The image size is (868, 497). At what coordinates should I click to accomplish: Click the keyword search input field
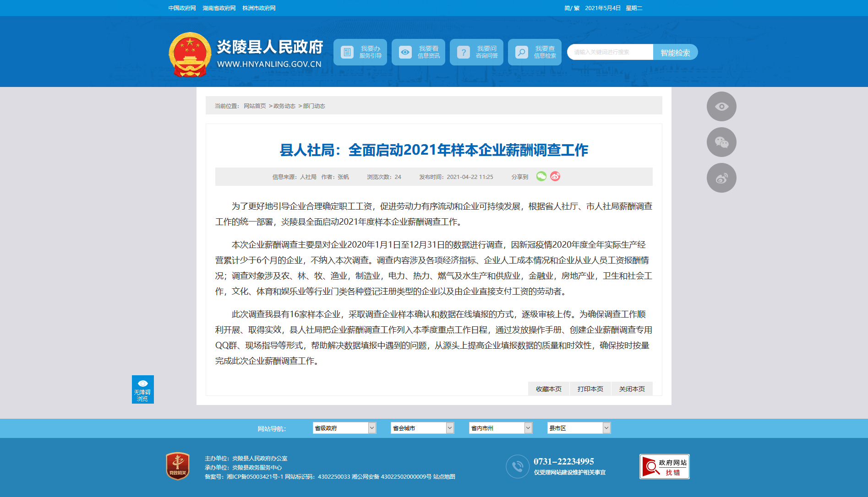[x=610, y=52]
